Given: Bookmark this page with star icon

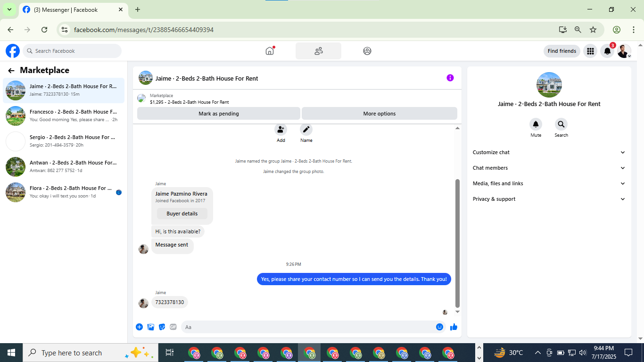Looking at the screenshot, I should (x=593, y=30).
